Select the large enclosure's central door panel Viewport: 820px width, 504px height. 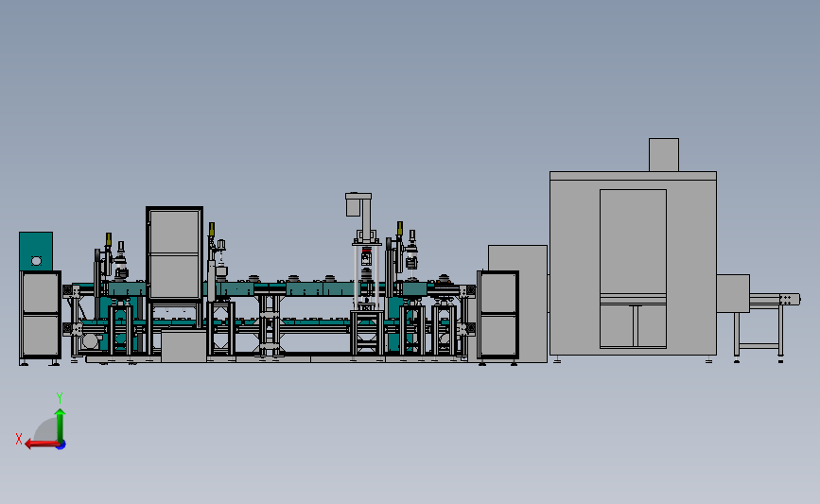pos(633,269)
